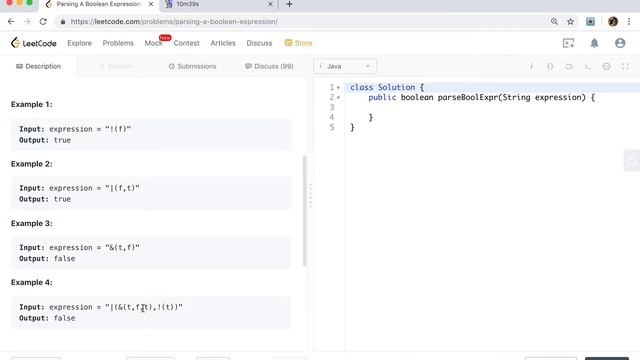Close the 10m39s tab
The image size is (640, 360).
point(270,4)
